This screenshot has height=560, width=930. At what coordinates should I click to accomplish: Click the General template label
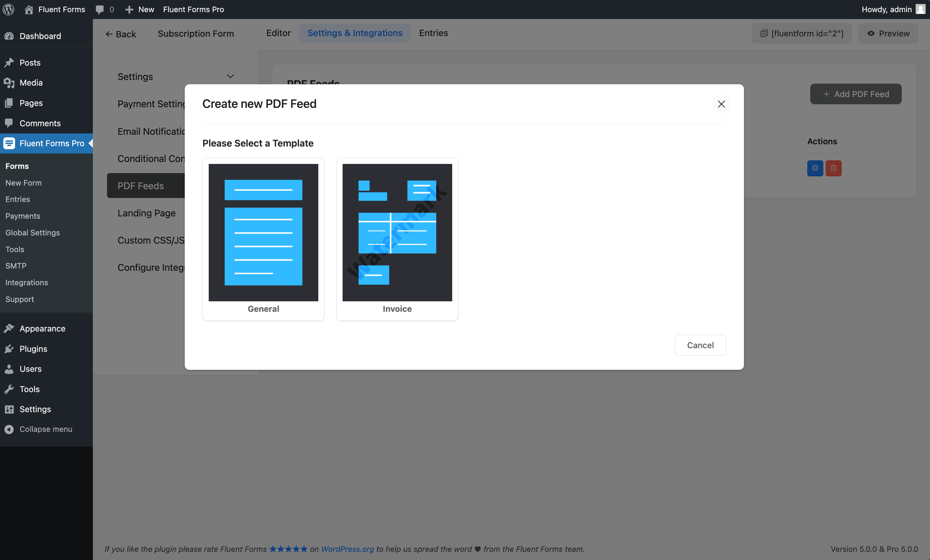(x=264, y=309)
